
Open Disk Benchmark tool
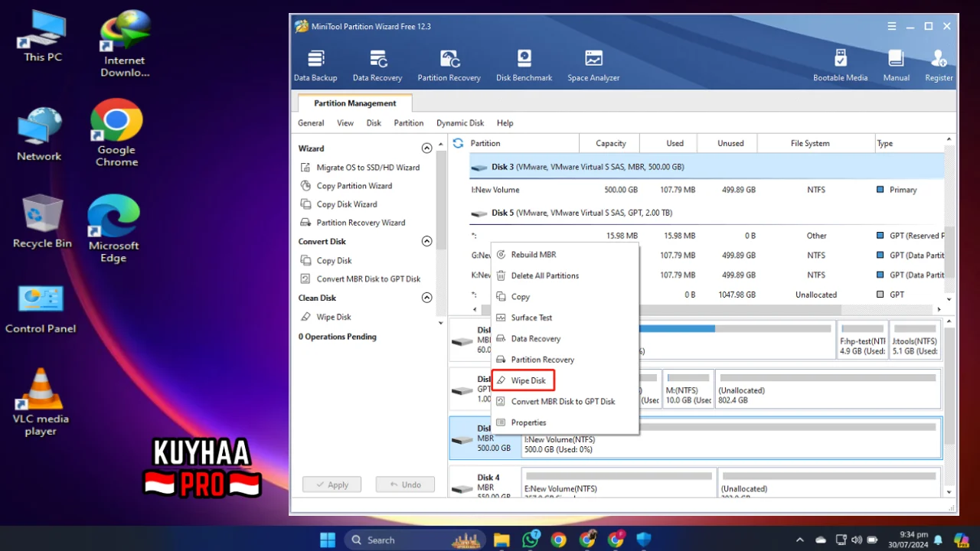[524, 66]
